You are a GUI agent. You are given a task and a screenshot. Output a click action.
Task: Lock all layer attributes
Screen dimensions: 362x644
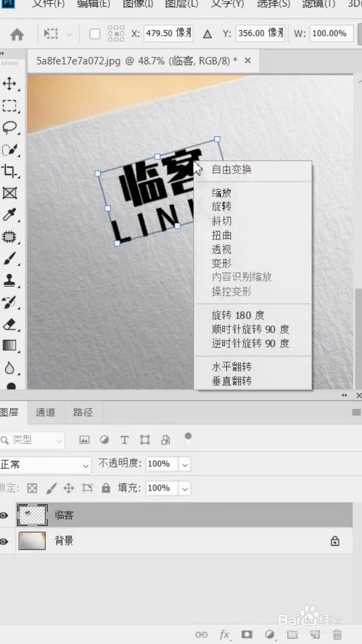pos(106,488)
